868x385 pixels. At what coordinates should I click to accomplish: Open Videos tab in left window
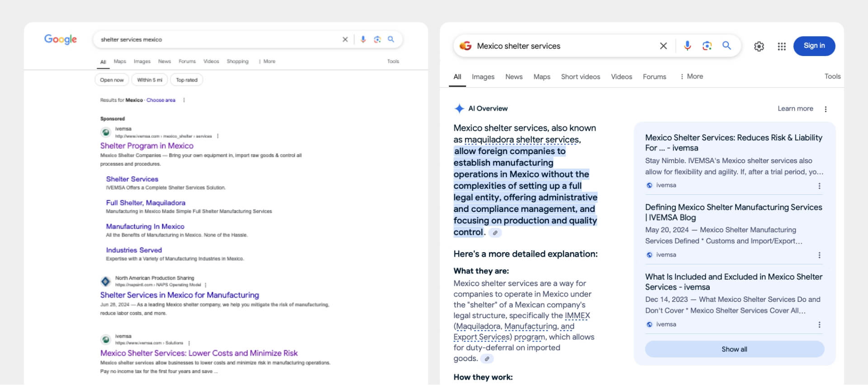[211, 61]
